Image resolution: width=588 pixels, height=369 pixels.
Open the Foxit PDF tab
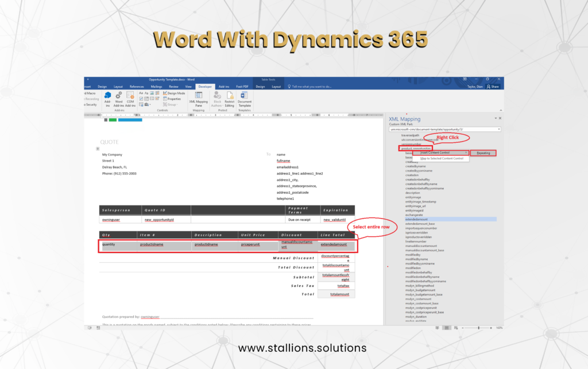point(242,87)
